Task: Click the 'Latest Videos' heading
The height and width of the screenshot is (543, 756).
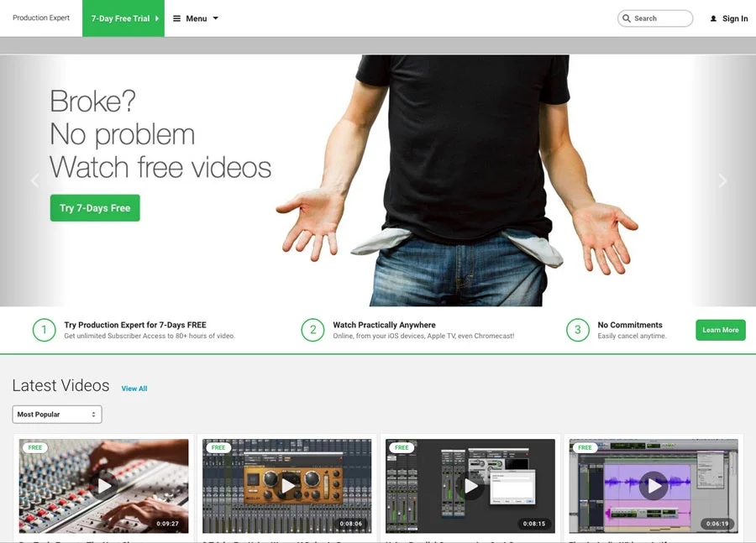Action: (60, 385)
